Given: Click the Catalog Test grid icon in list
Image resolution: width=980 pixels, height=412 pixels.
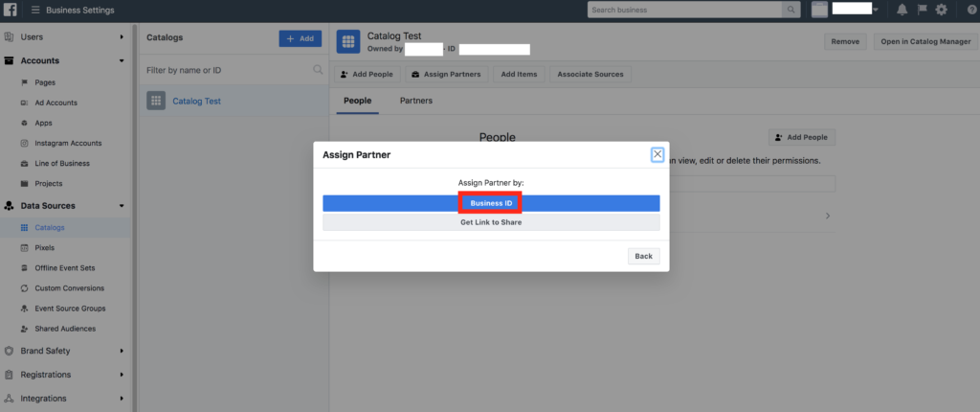Looking at the screenshot, I should (x=156, y=101).
